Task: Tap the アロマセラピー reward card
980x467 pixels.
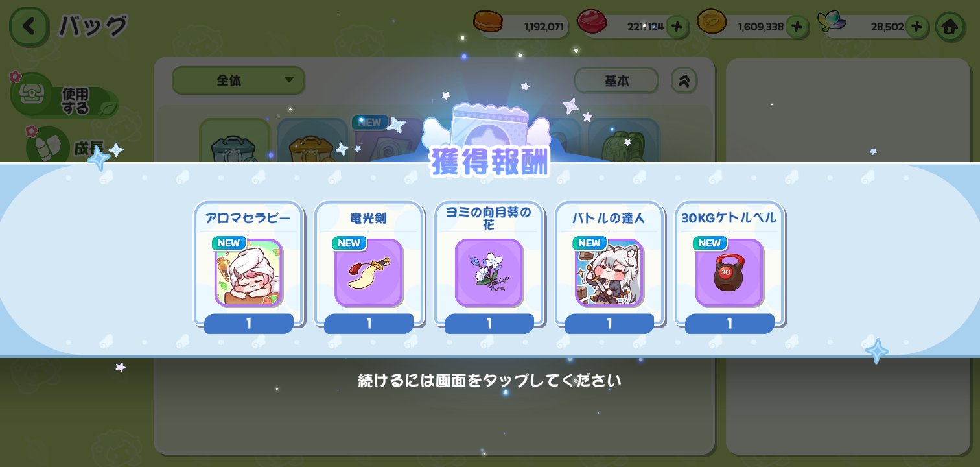Action: [x=249, y=267]
